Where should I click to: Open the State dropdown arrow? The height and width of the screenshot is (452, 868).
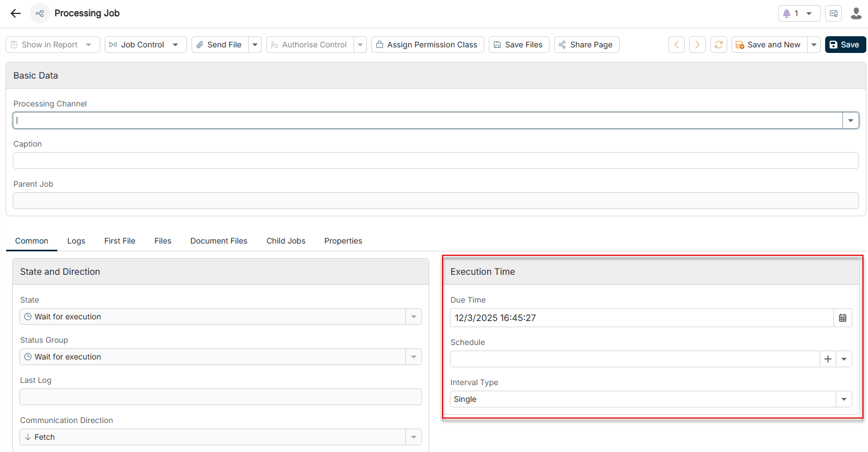(414, 317)
